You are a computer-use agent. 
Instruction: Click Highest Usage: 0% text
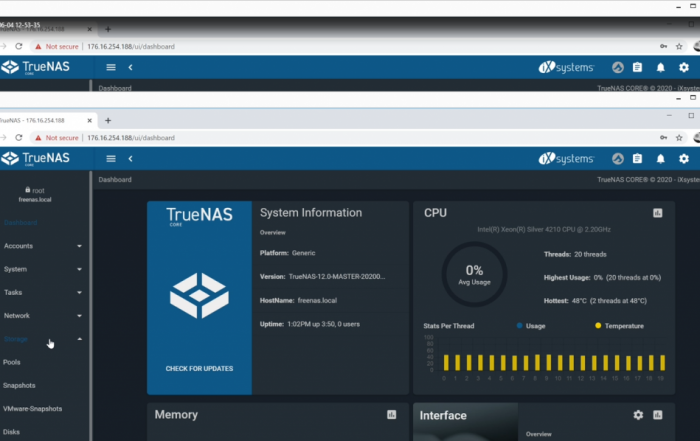pos(602,278)
